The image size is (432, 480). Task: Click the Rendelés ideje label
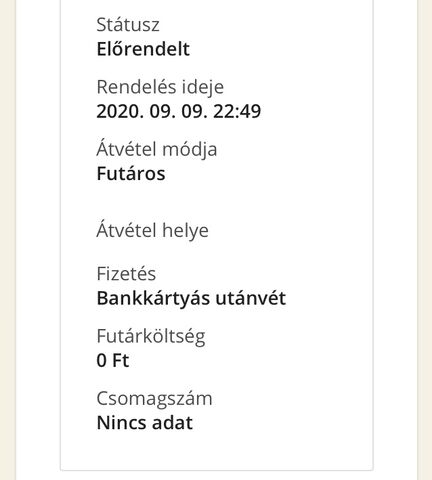[160, 87]
